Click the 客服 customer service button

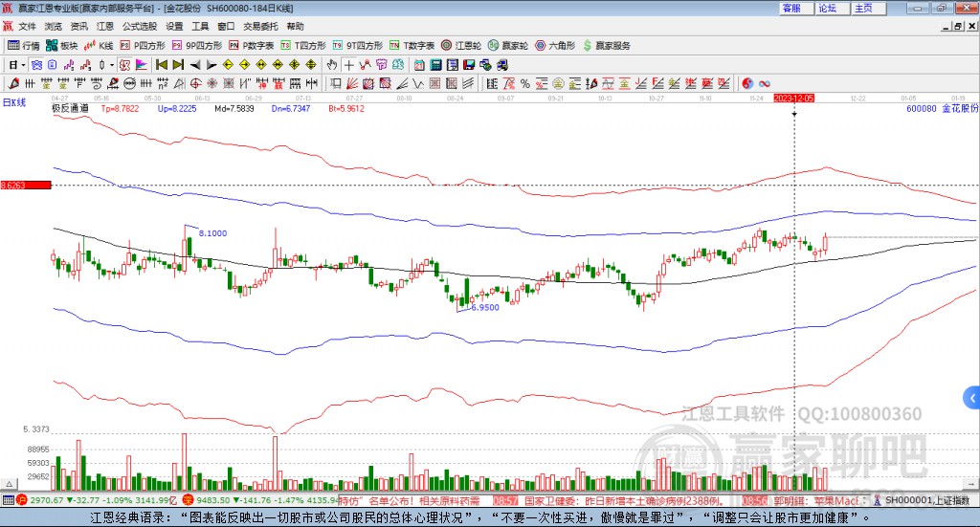click(791, 8)
